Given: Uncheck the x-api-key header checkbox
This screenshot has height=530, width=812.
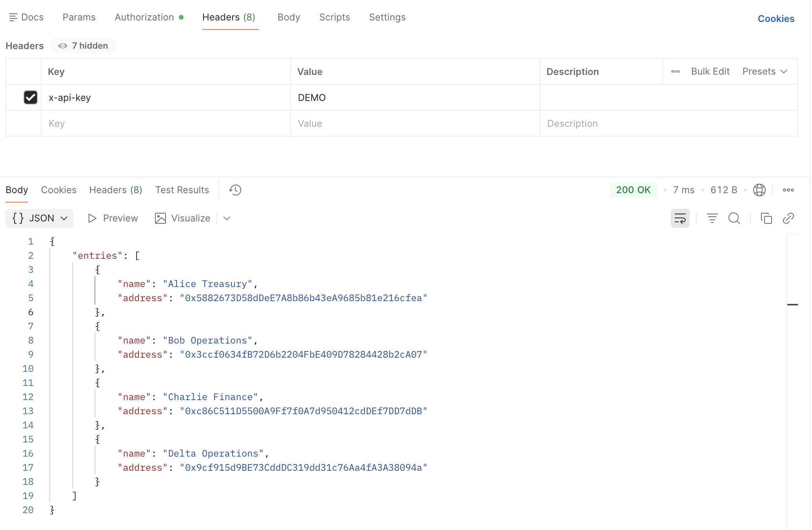Looking at the screenshot, I should coord(31,97).
